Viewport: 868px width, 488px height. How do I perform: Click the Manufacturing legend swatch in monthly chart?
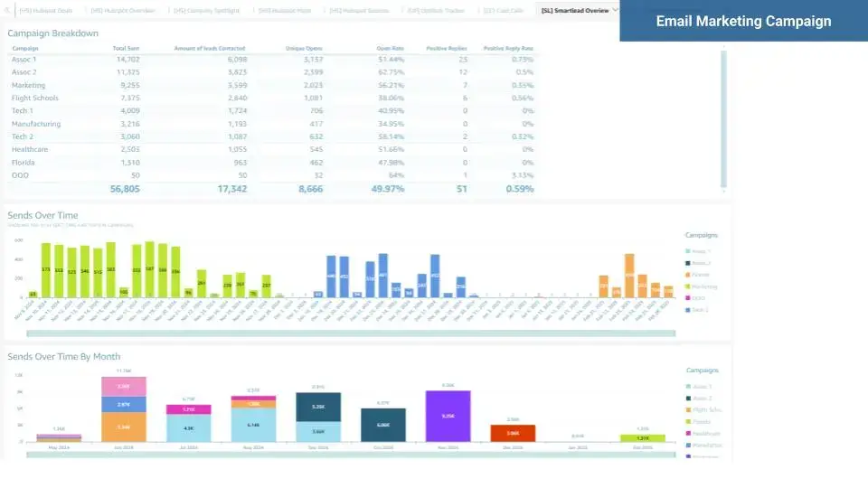[x=689, y=445]
